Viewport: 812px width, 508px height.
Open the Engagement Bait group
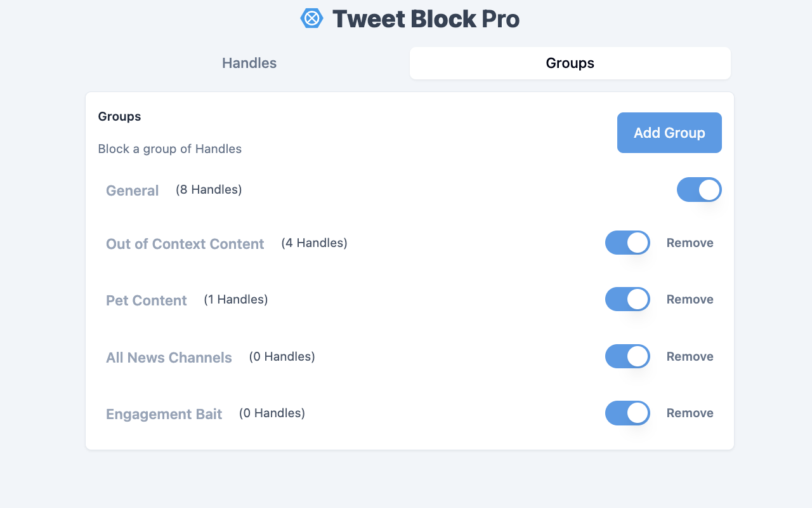[x=164, y=413]
